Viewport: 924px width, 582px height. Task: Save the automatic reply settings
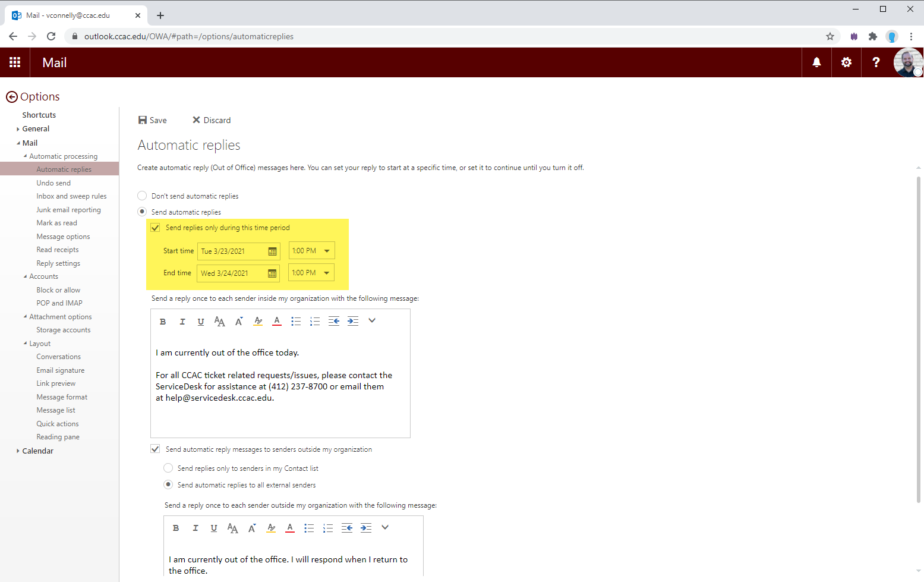[x=153, y=120]
